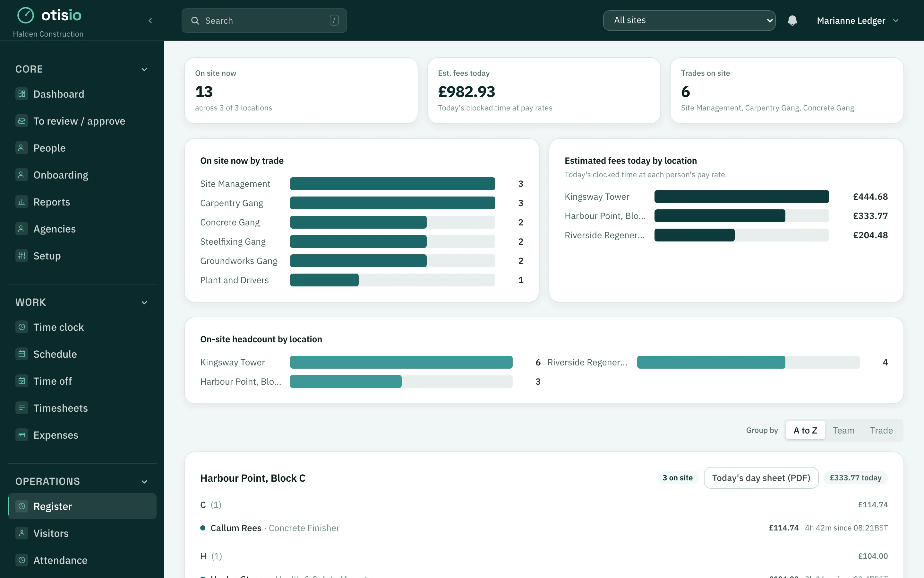The image size is (924, 578).
Task: Collapse the CORE section chevron
Action: [144, 69]
